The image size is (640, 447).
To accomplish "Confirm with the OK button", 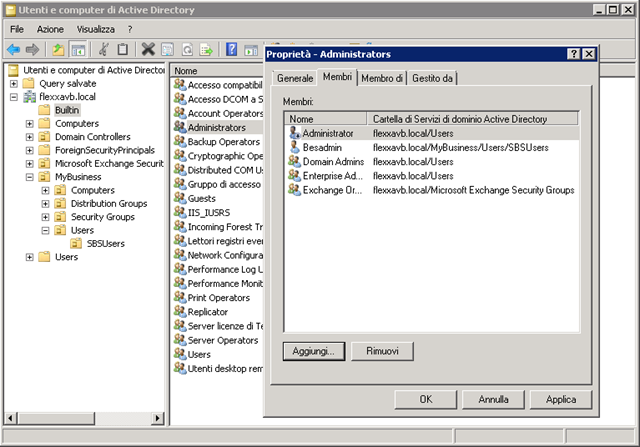I will (x=426, y=399).
